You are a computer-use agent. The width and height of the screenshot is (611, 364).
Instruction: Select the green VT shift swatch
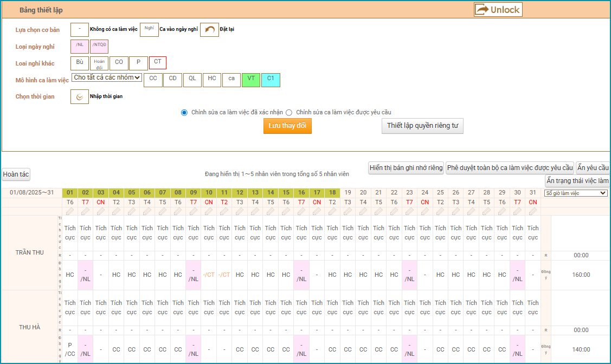coord(251,80)
